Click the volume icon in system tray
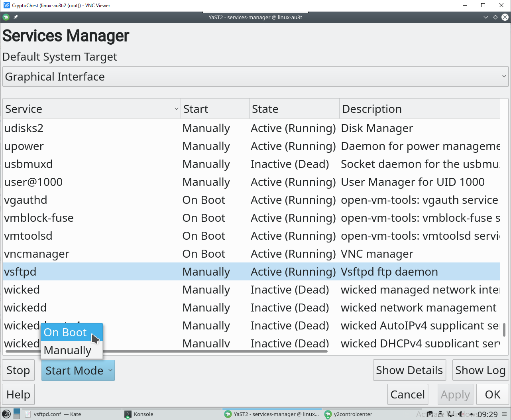The height and width of the screenshot is (420, 511). (461, 414)
